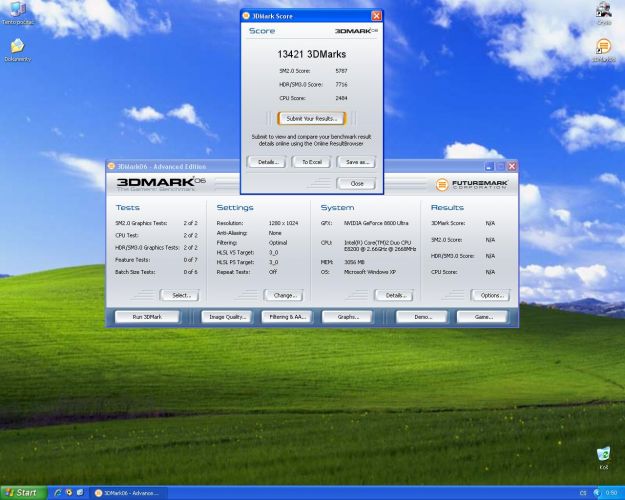The image size is (625, 500).
Task: Minimize the 3DMark06 main window
Action: [x=489, y=166]
